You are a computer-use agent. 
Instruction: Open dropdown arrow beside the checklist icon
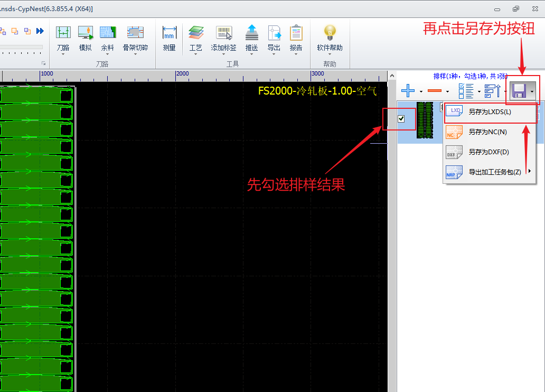tap(480, 91)
